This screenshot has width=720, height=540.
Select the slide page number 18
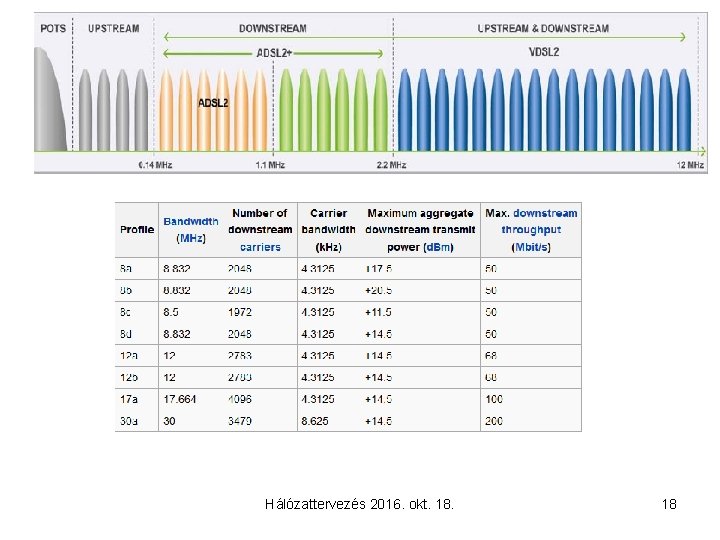[x=669, y=504]
